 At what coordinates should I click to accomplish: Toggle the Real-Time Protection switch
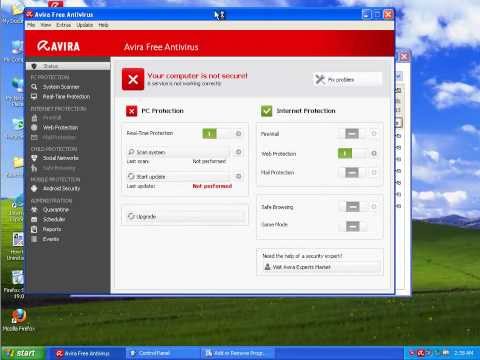click(217, 133)
